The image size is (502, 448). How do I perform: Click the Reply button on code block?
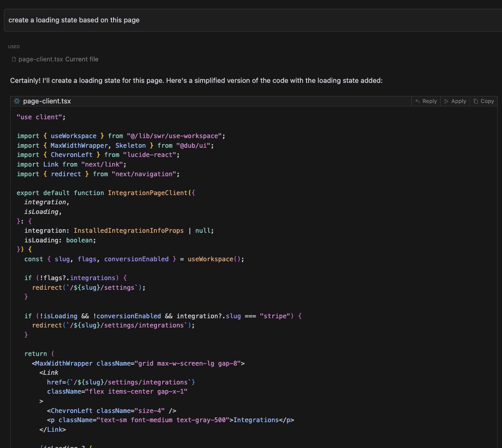point(426,101)
